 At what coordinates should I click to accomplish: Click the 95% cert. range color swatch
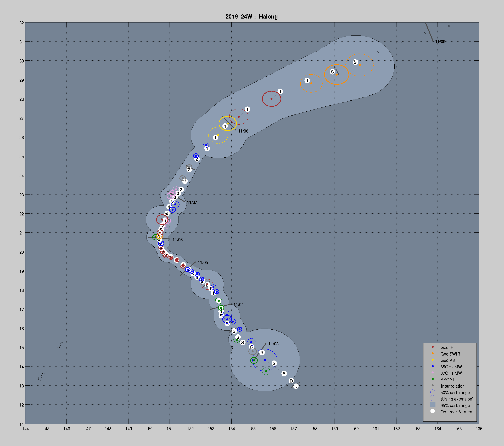click(x=433, y=405)
